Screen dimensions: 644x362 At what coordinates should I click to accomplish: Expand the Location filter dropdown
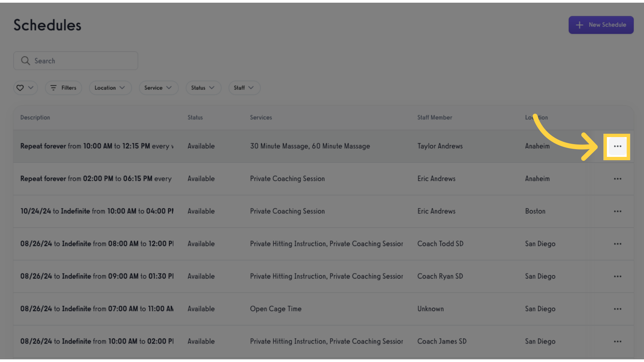[110, 88]
